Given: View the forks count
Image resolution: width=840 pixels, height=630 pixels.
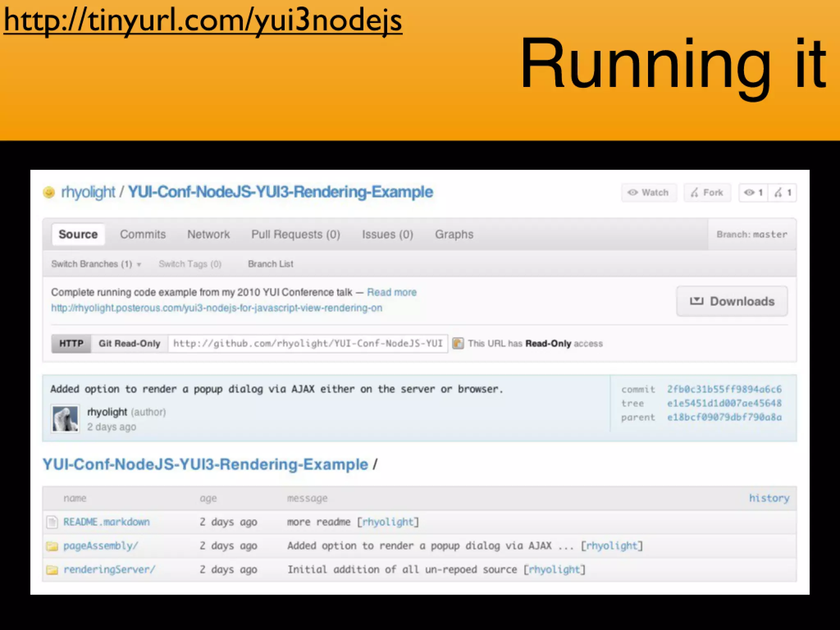Looking at the screenshot, I should click(783, 192).
